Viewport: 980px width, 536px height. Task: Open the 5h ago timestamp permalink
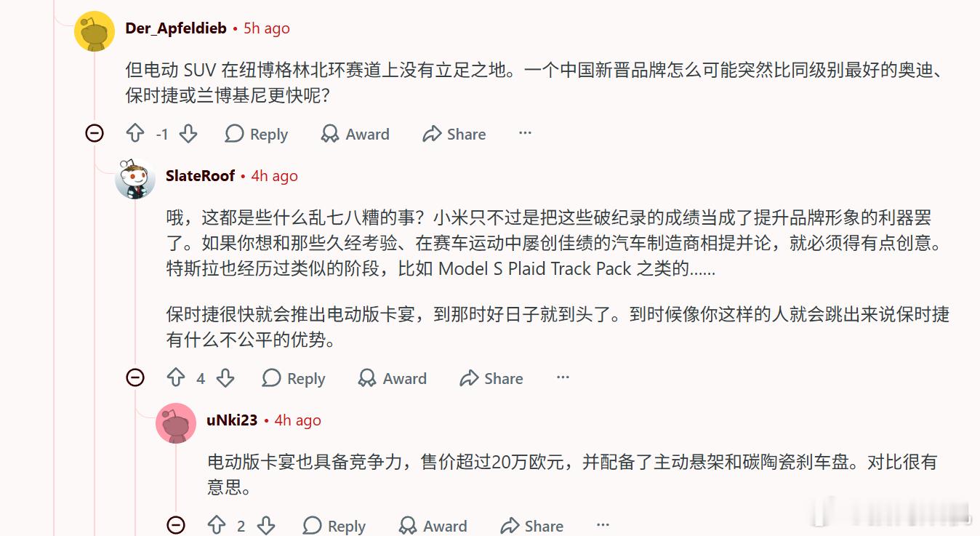pos(267,28)
